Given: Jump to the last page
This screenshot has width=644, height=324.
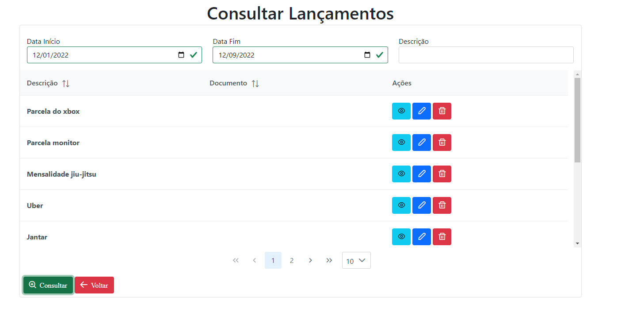Looking at the screenshot, I should 329,260.
